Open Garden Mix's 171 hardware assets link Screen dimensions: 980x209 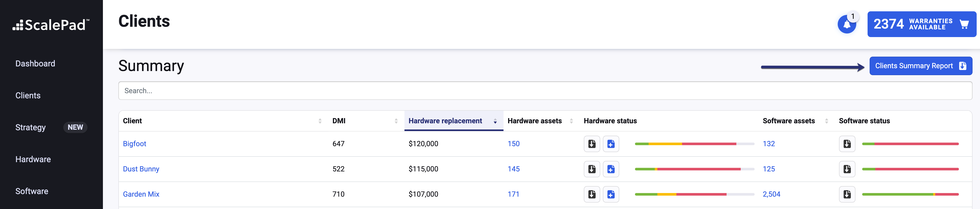tap(513, 194)
